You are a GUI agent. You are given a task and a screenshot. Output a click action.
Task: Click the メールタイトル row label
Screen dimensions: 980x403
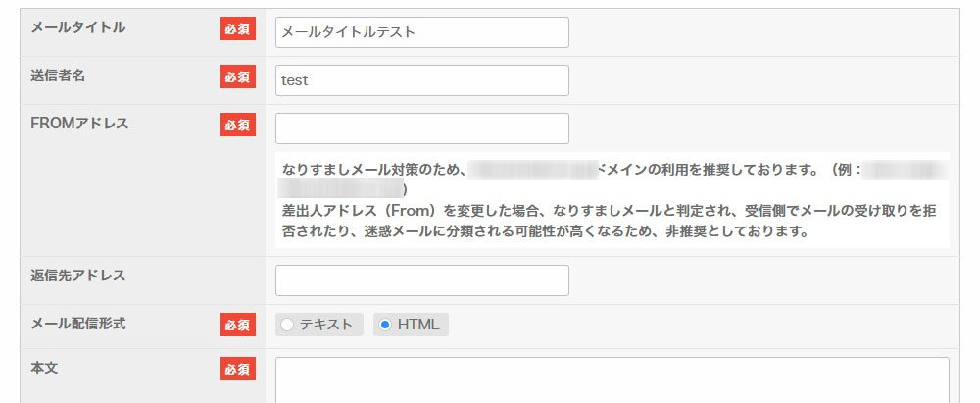coord(78,27)
